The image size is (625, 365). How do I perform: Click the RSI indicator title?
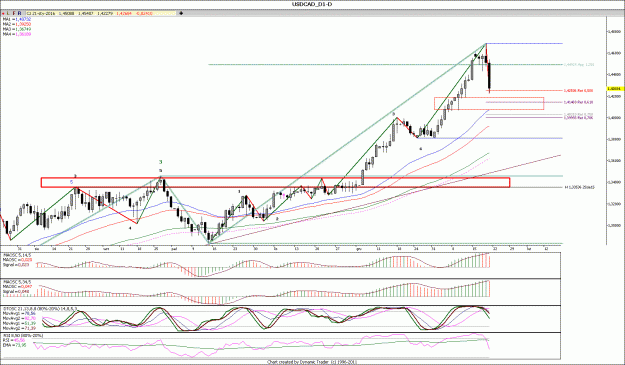(x=22, y=336)
